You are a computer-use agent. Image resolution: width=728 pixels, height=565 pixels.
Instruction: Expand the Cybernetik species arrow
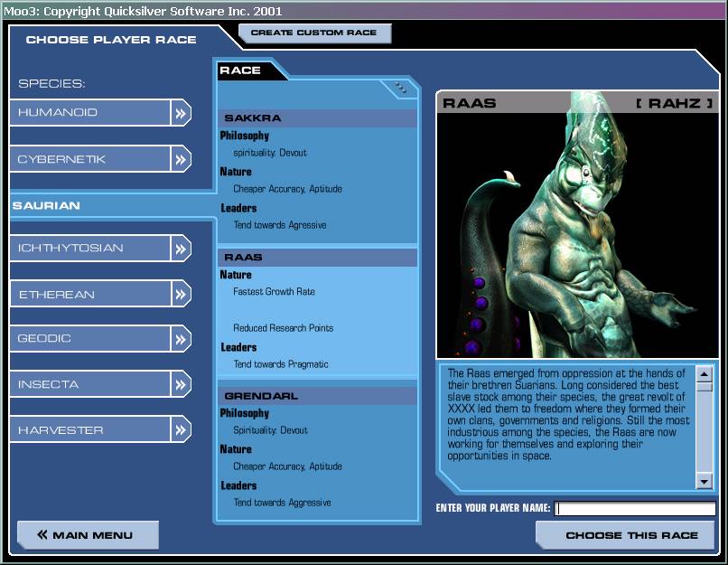pyautogui.click(x=181, y=159)
